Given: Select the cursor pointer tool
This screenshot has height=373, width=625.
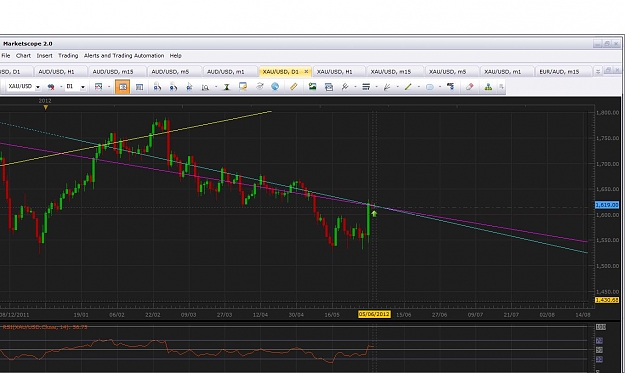Looking at the screenshot, I should click(189, 87).
